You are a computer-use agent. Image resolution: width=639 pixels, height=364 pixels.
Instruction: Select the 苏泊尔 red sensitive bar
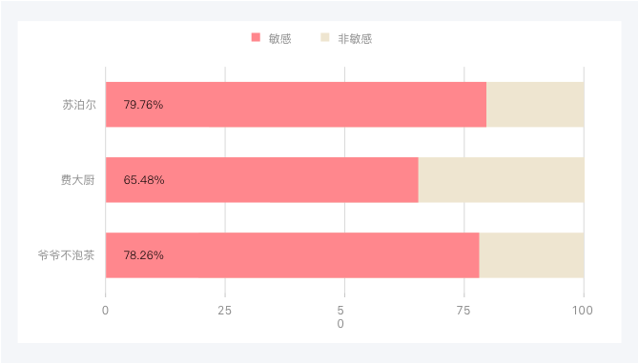point(296,105)
